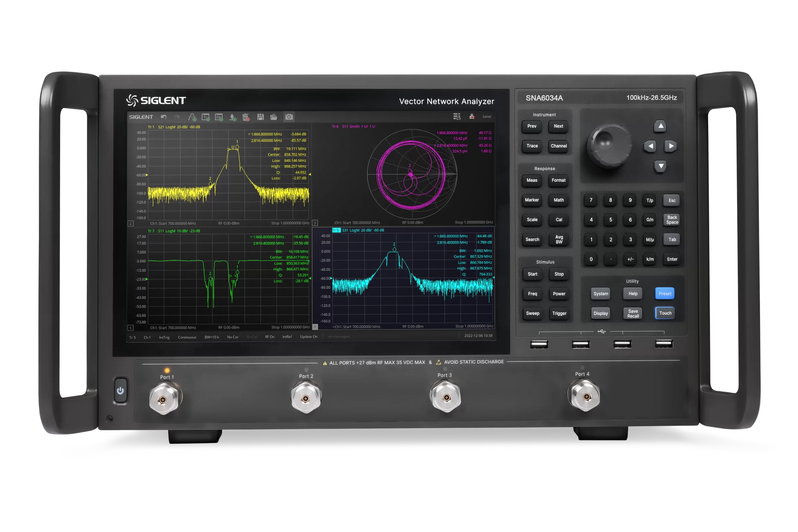Click the 2022-12-06 10:38 timestamp
Viewport: 798px width, 532px height.
coord(478,336)
